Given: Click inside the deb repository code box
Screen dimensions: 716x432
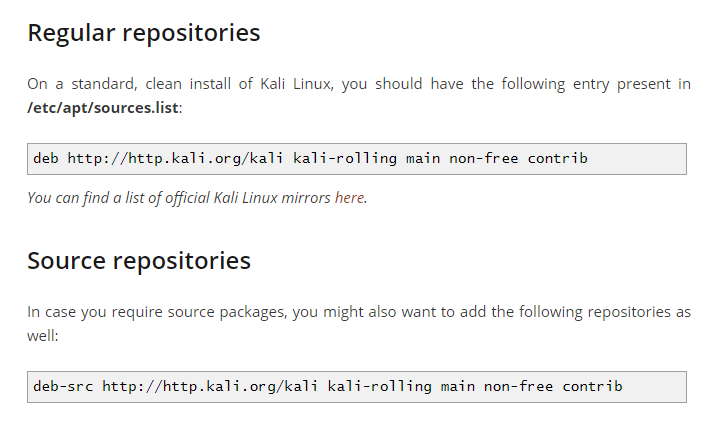Looking at the screenshot, I should pyautogui.click(x=357, y=159).
